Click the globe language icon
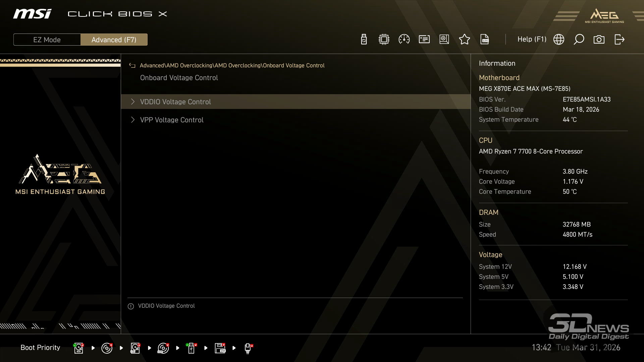The width and height of the screenshot is (644, 362). pos(558,40)
